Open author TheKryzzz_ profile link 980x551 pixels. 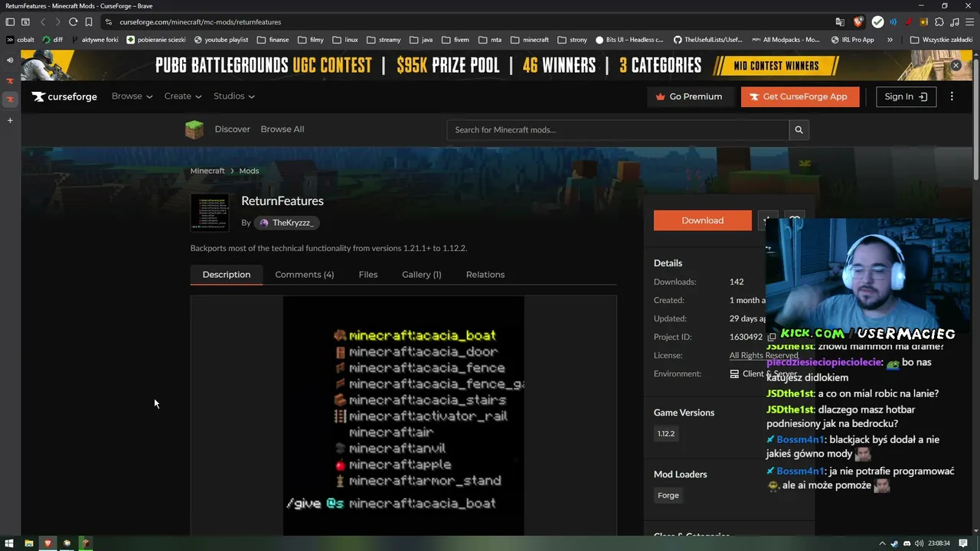[287, 223]
